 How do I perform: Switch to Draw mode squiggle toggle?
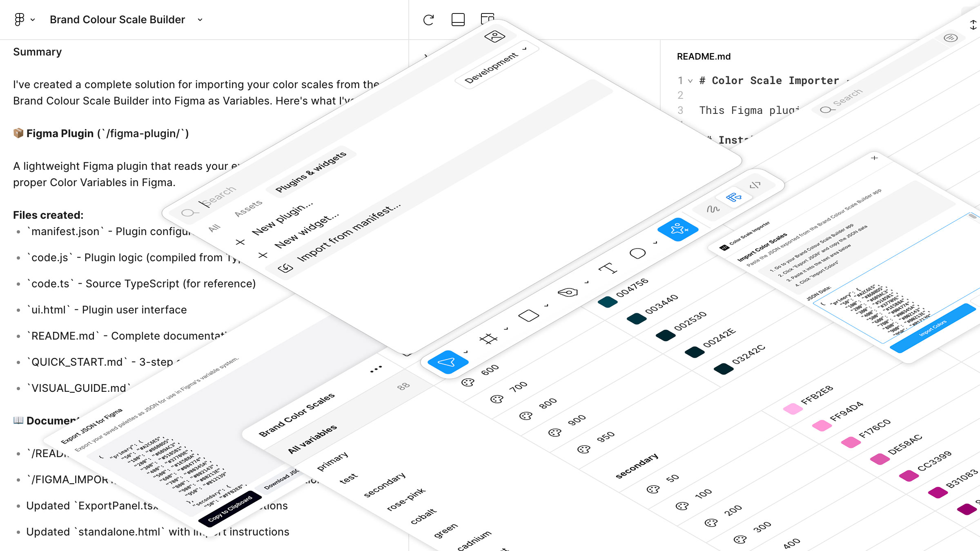[x=713, y=209]
